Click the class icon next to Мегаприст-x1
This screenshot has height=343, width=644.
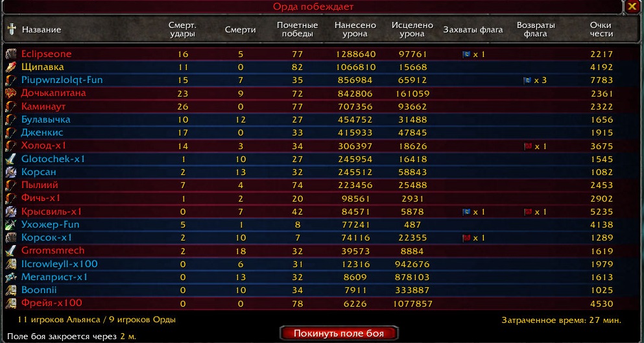pos(11,277)
